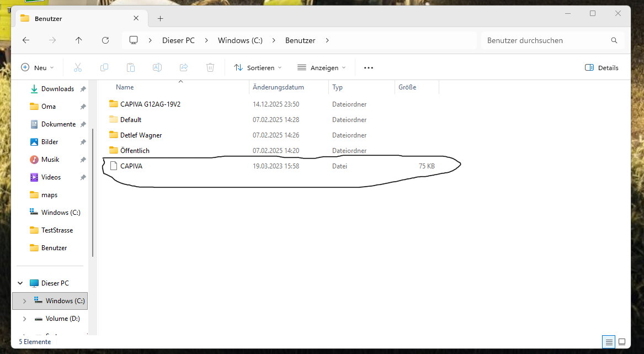Click the Benutzer durchsuchen search field
Image resolution: width=644 pixels, height=354 pixels.
pyautogui.click(x=546, y=40)
